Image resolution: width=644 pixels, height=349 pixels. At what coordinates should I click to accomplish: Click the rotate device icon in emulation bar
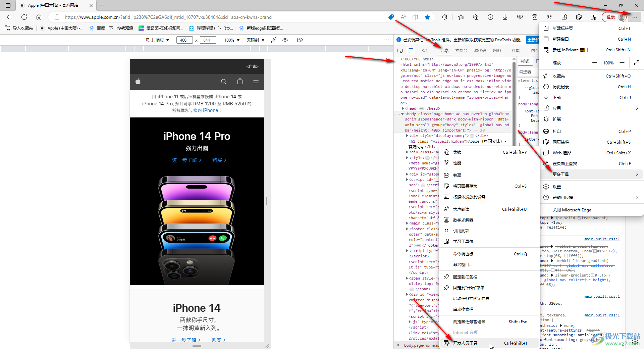[x=300, y=40]
